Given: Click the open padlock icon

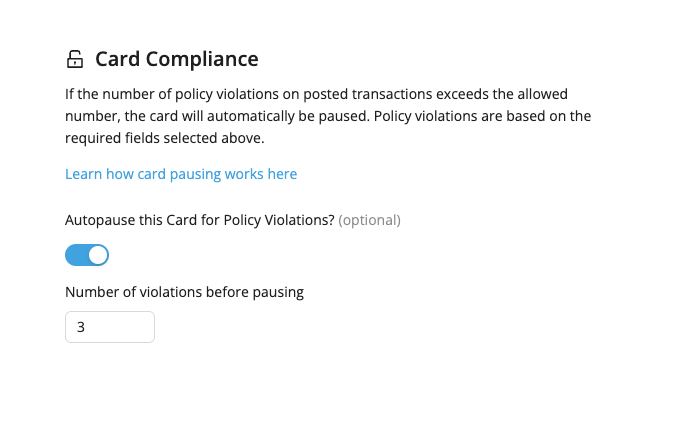Looking at the screenshot, I should tap(75, 60).
